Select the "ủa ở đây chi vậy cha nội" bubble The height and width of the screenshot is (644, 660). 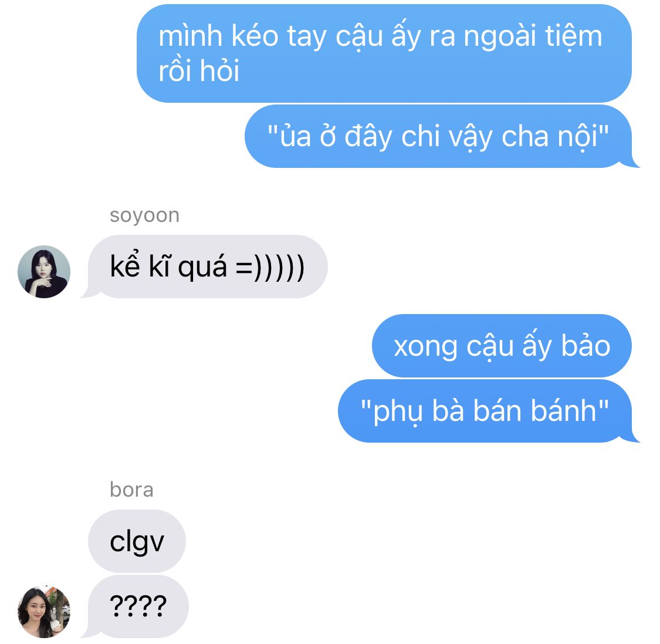tap(441, 136)
